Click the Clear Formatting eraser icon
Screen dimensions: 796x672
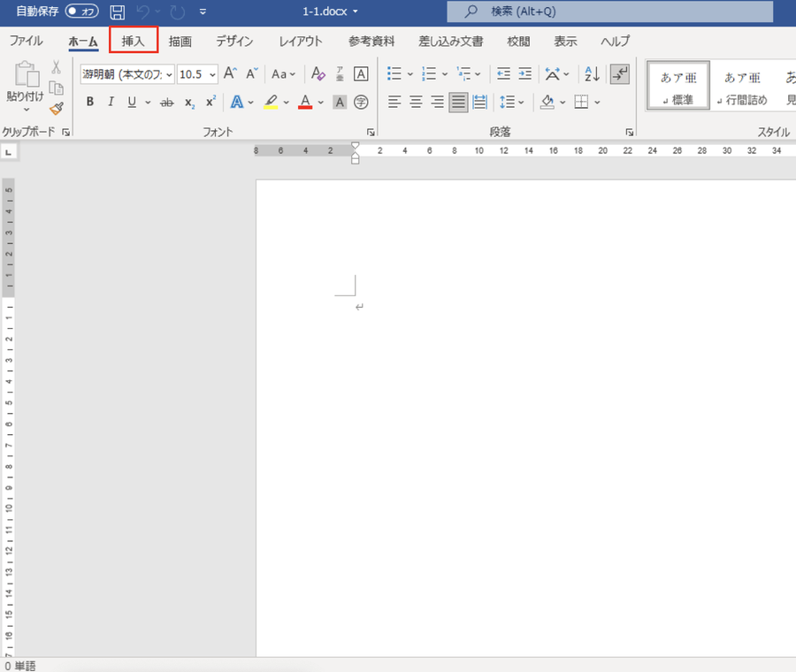pos(319,74)
